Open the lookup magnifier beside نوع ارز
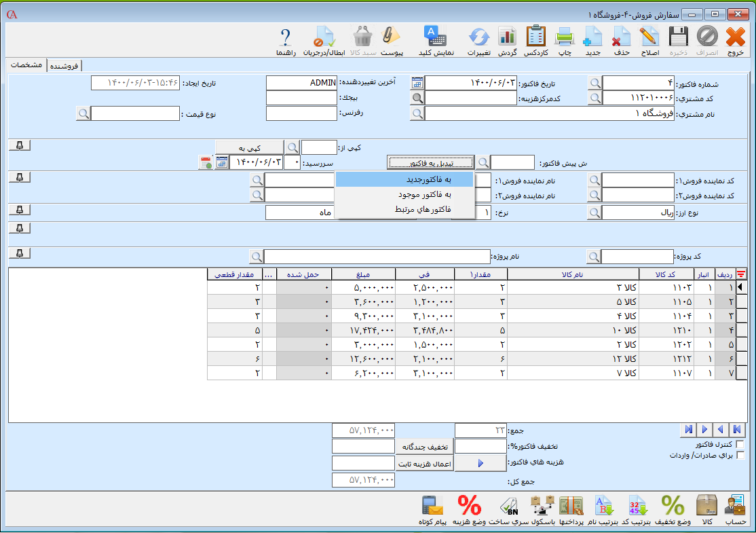 pyautogui.click(x=594, y=213)
